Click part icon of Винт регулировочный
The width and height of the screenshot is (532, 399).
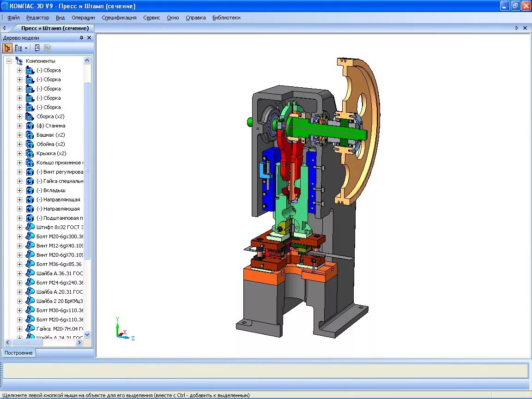[x=30, y=172]
